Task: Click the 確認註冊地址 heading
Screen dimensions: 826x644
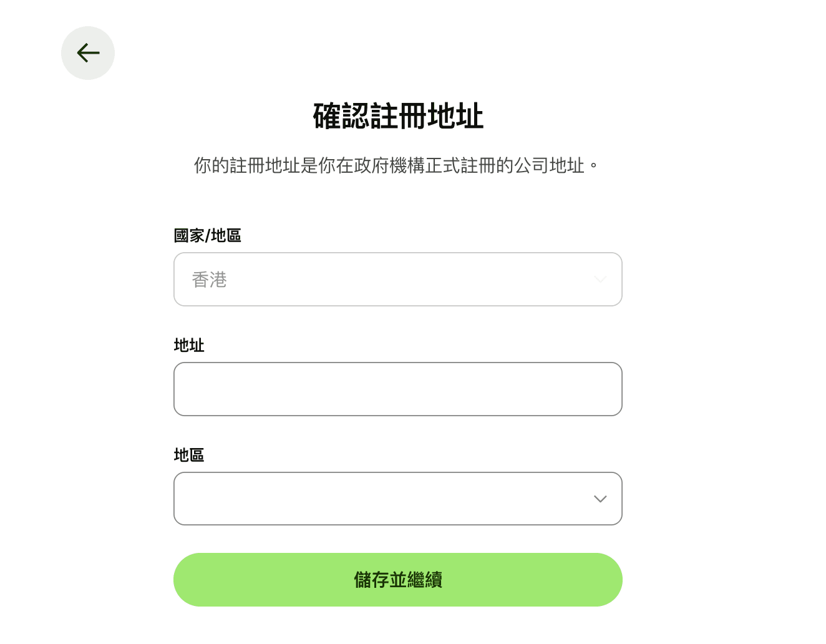Action: click(397, 116)
